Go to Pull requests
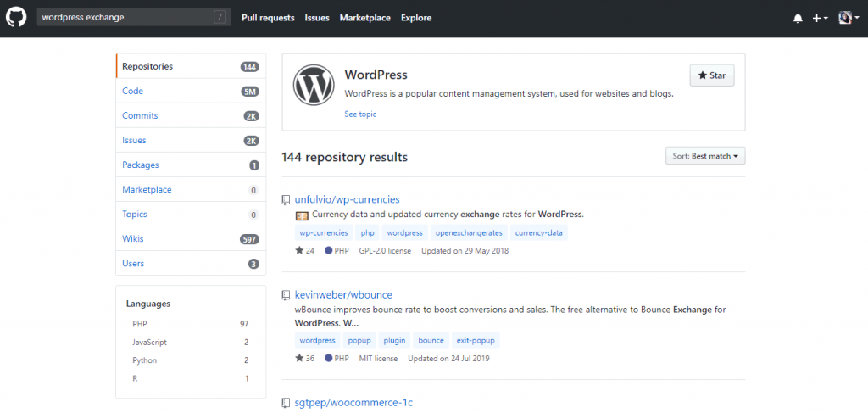Screen dimensions: 868x413 268,18
